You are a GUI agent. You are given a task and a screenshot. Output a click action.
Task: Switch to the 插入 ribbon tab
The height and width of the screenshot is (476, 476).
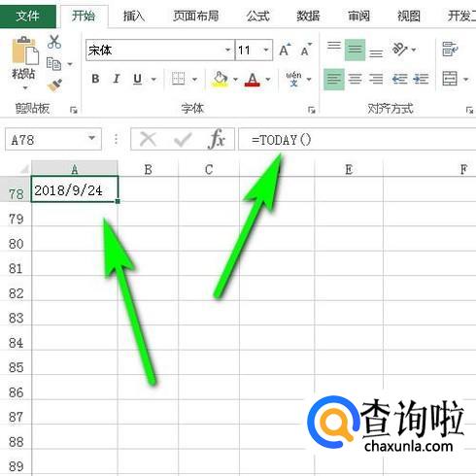click(x=134, y=16)
